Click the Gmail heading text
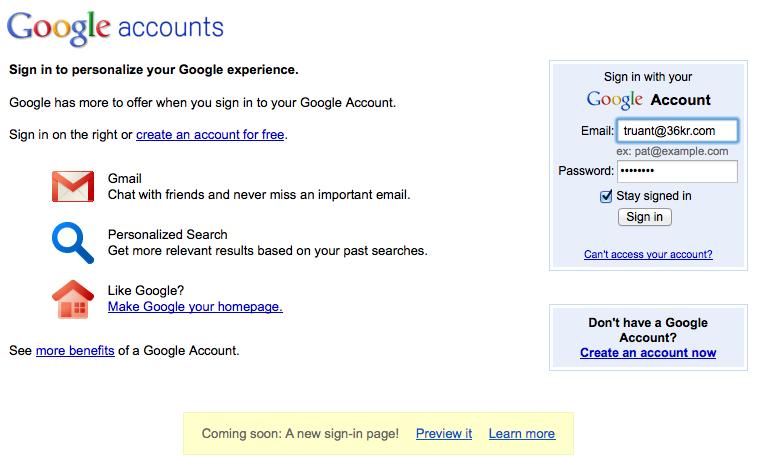The height and width of the screenshot is (457, 758). point(125,178)
